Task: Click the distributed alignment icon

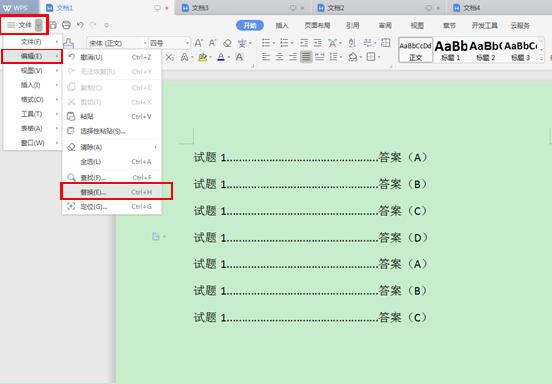Action: coord(320,57)
